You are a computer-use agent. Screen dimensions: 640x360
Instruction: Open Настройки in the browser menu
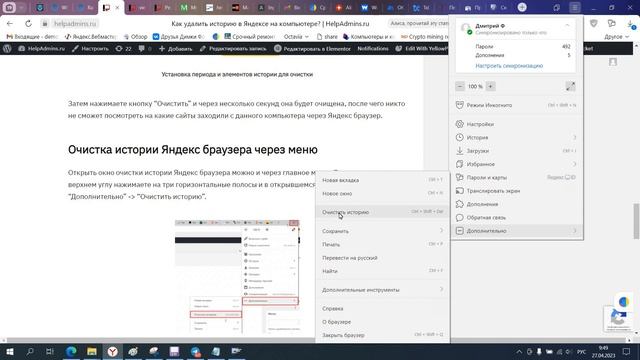click(516, 124)
